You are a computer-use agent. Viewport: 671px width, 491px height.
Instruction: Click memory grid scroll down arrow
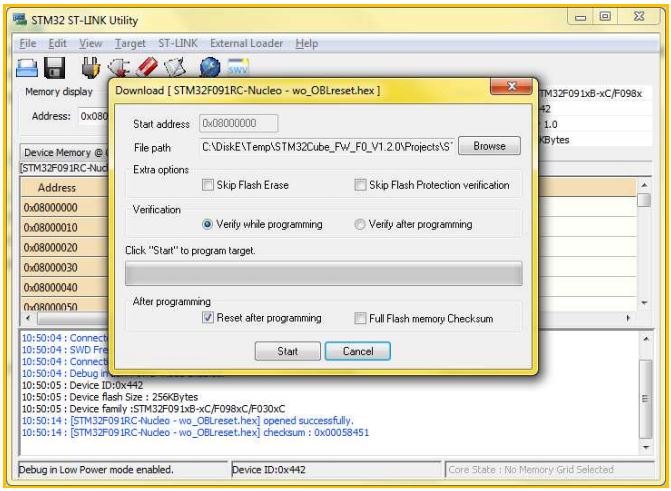click(644, 303)
